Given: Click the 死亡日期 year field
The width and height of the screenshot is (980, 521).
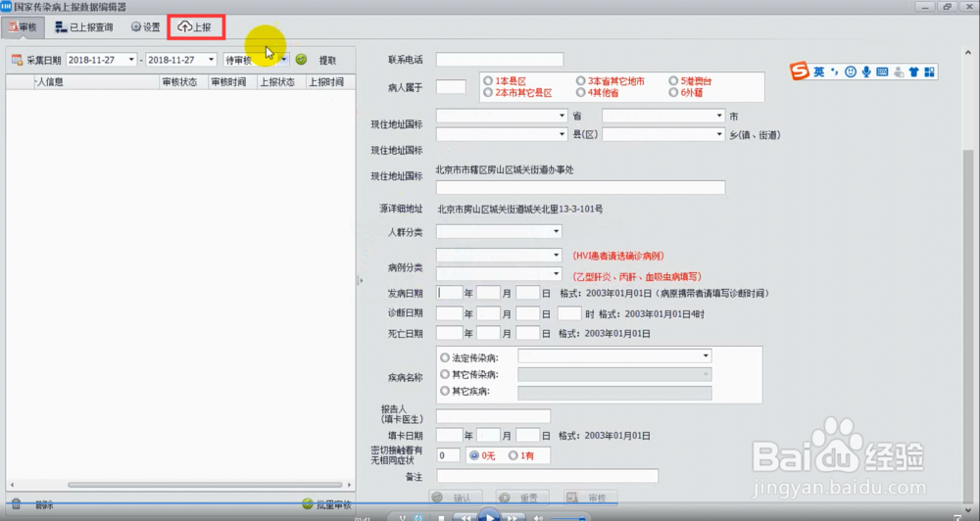Looking at the screenshot, I should tap(450, 333).
